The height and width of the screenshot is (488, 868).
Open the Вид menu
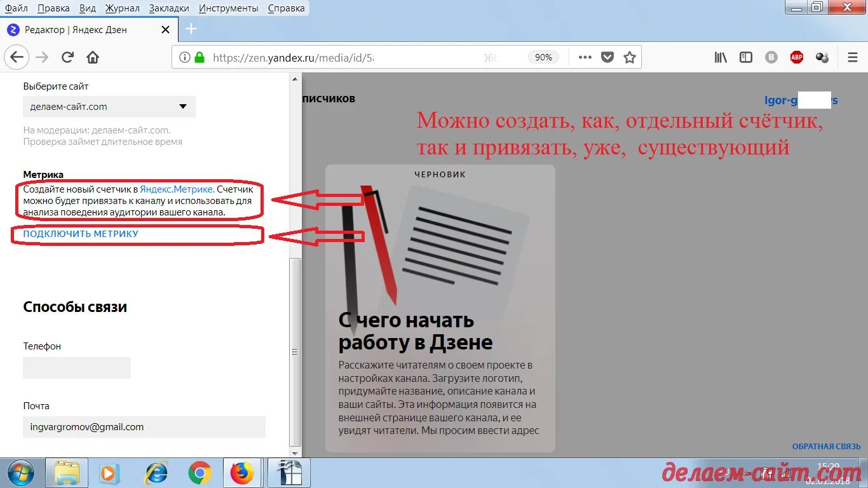point(88,8)
